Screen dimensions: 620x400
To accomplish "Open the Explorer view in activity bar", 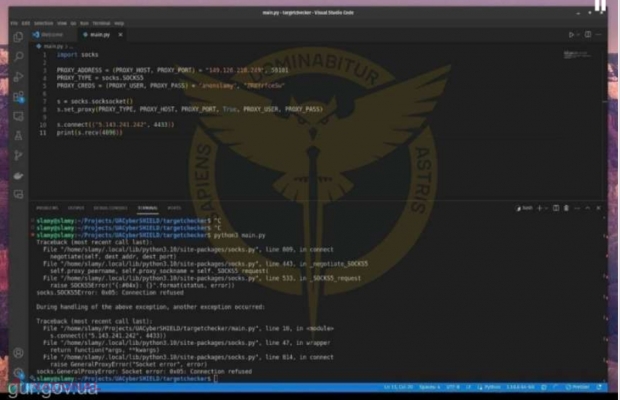I will point(18,37).
